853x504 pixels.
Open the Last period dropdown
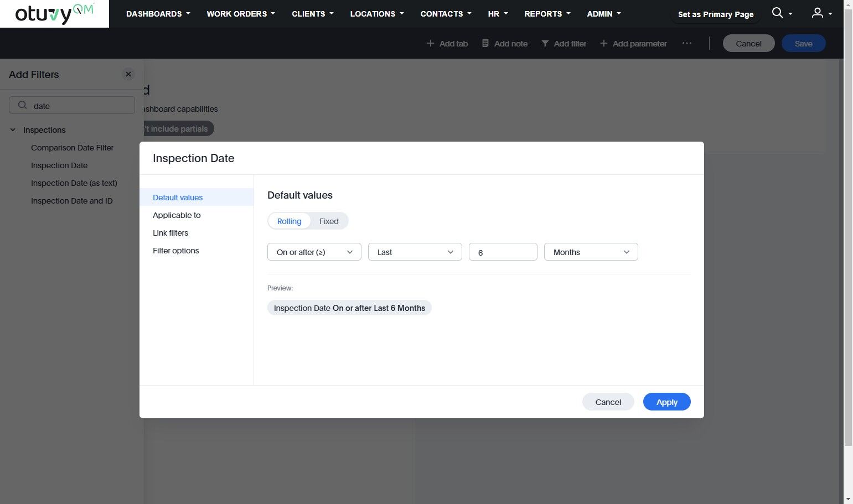coord(415,252)
